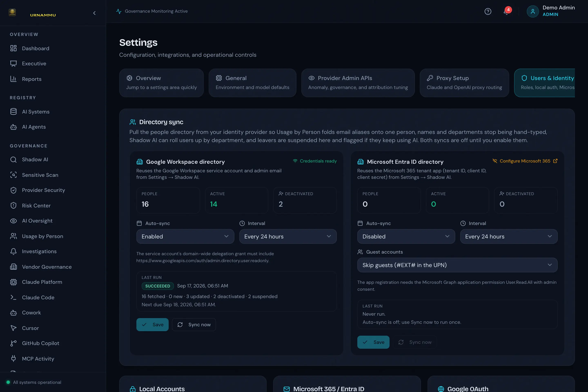This screenshot has height=392, width=588.
Task: Select the Users & Identity tab
Action: click(545, 83)
